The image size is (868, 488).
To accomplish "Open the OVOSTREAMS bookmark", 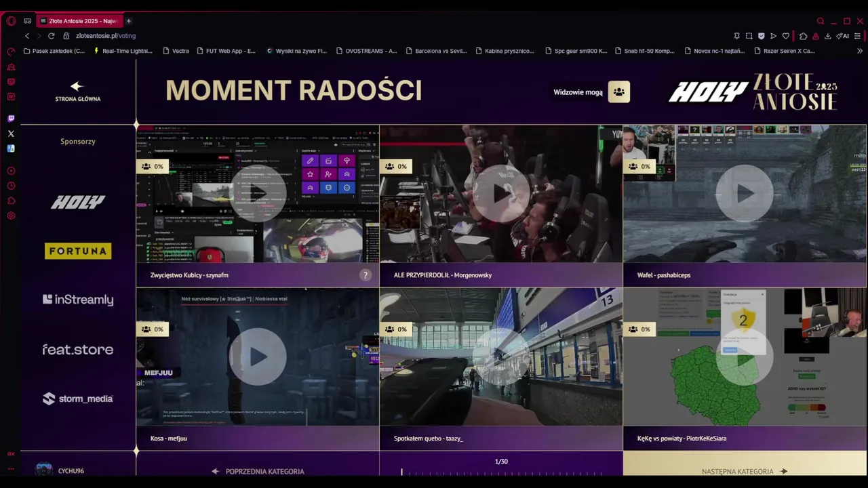I will (366, 51).
